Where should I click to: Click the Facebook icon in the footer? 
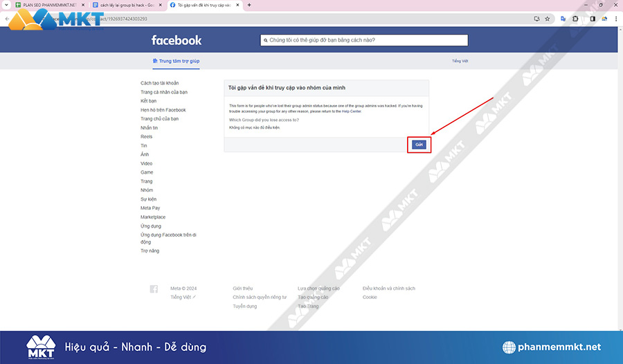point(154,289)
